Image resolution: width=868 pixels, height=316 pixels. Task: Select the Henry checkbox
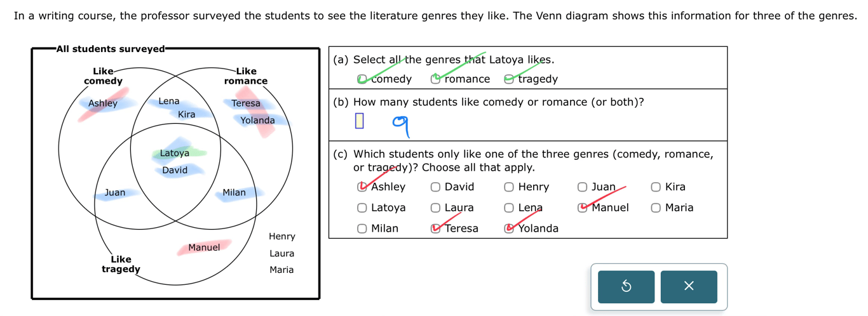click(509, 187)
